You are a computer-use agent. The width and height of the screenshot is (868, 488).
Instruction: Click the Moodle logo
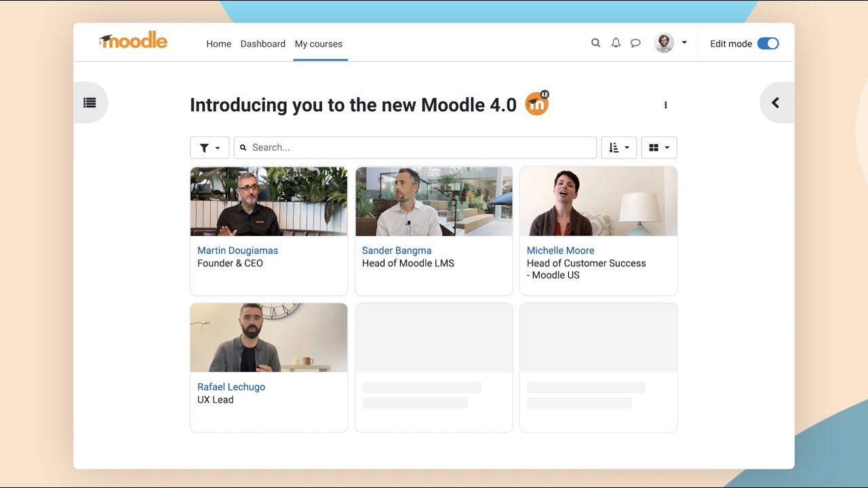133,41
